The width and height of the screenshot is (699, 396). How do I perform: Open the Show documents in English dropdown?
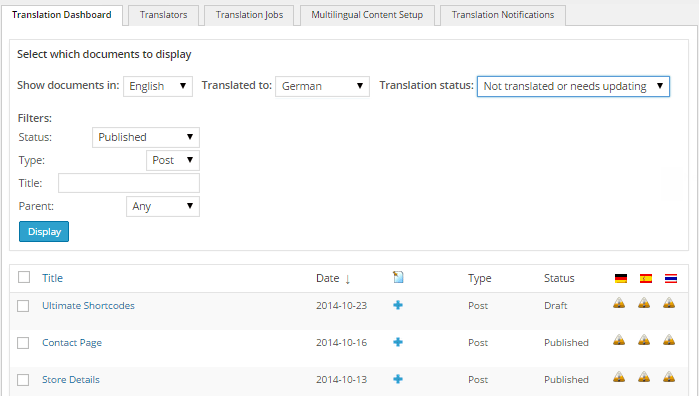(158, 86)
